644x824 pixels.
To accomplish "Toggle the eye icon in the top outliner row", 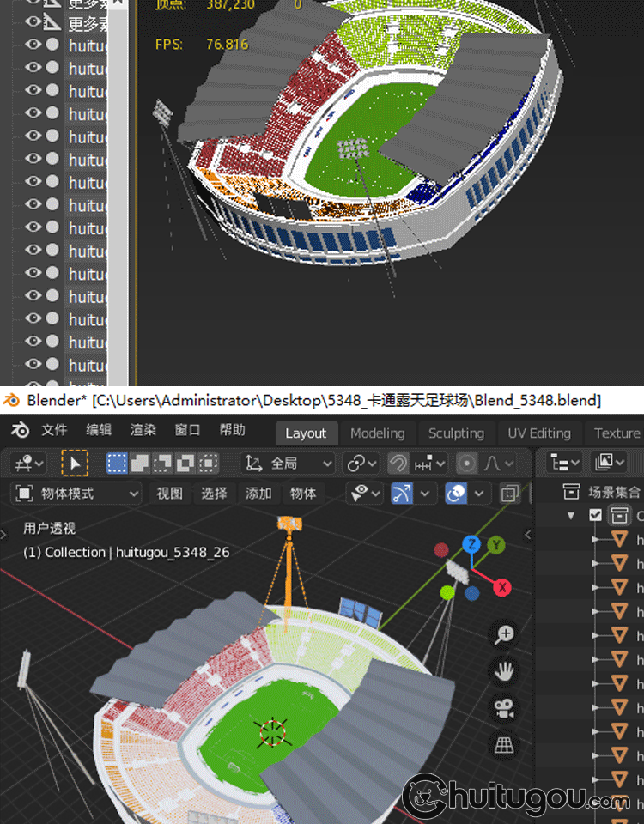I will click(x=33, y=21).
